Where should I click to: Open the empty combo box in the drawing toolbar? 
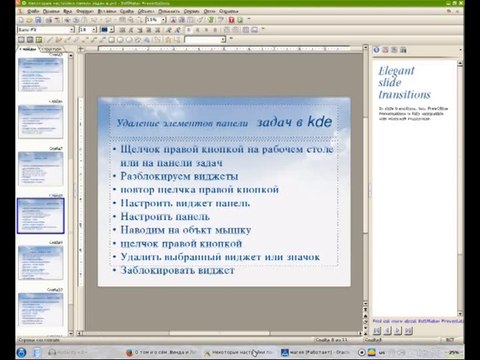(205, 40)
